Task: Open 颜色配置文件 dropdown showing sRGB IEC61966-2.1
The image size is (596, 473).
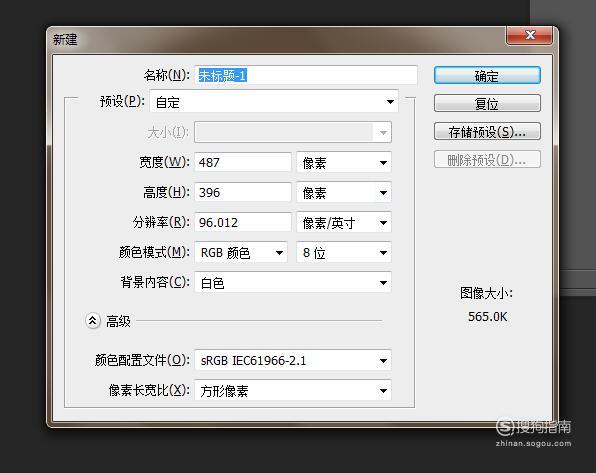Action: pos(293,360)
